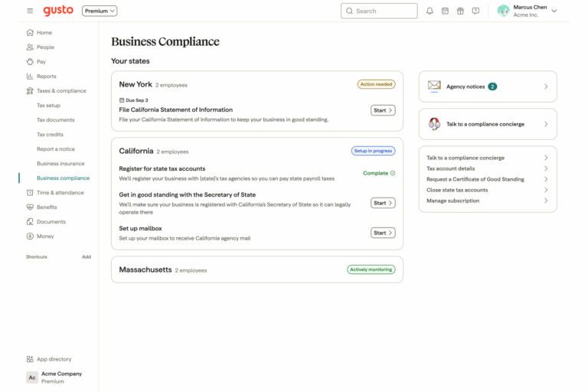Click into the Search field
This screenshot has height=392, width=588.
click(379, 11)
